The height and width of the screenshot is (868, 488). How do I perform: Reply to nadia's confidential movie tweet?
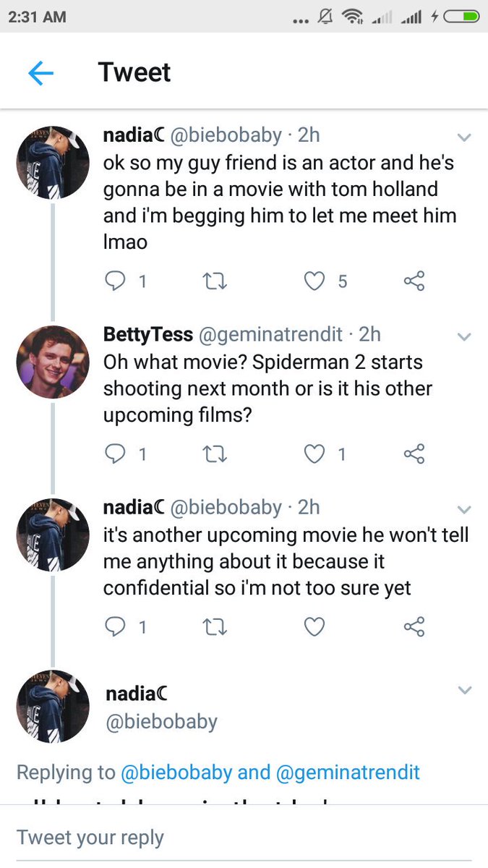coord(116,626)
